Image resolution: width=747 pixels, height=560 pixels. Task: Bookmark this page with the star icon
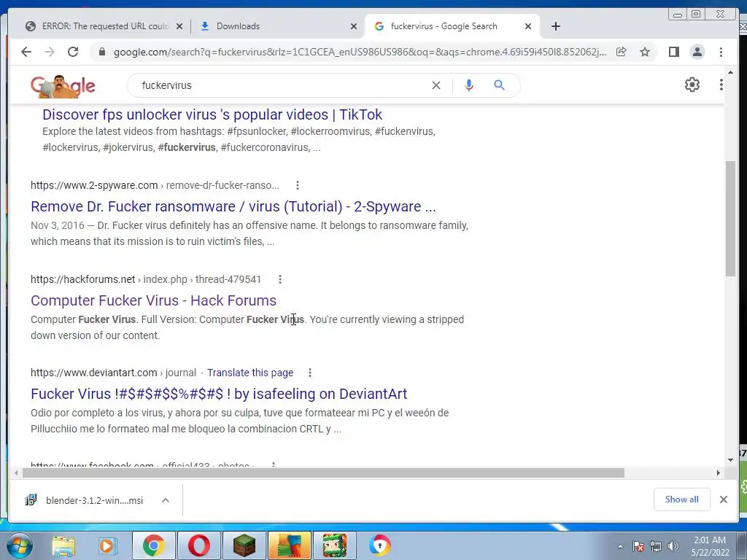pyautogui.click(x=645, y=52)
